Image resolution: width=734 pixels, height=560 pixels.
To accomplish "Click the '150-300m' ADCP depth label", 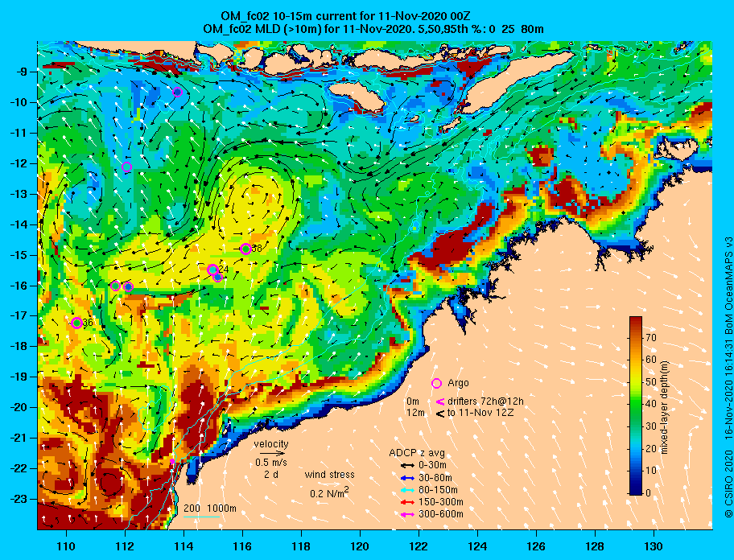I will [x=441, y=502].
